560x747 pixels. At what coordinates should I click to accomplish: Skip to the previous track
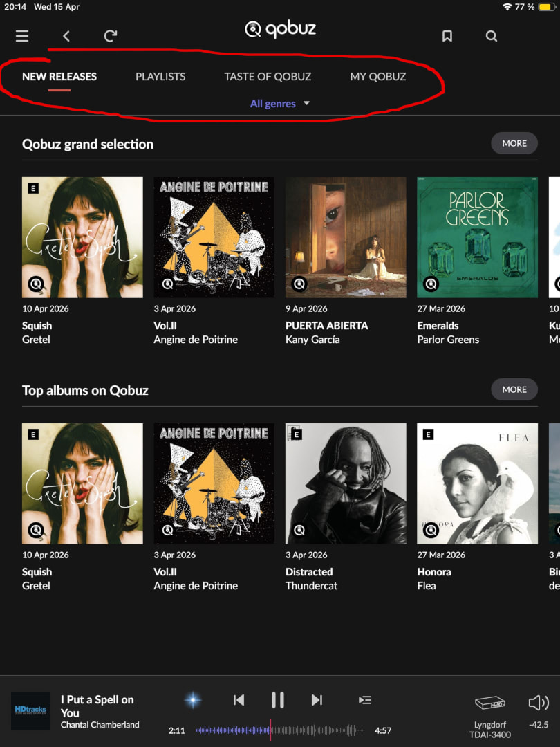coord(239,699)
